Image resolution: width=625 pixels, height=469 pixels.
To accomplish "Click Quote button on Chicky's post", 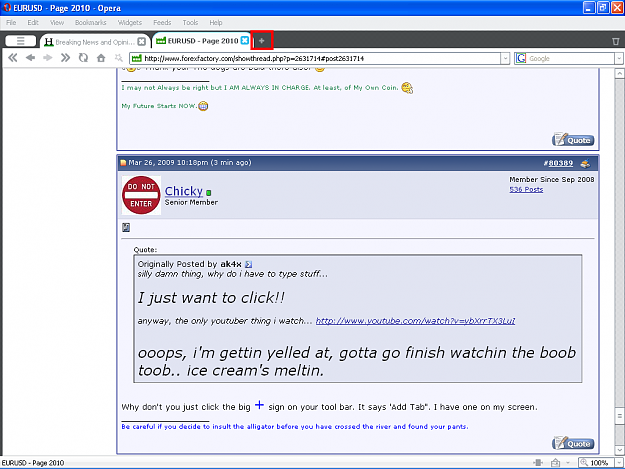I will point(573,443).
